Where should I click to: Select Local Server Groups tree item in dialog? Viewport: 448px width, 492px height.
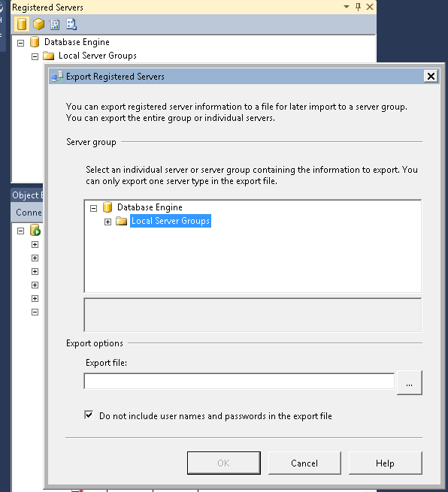click(171, 221)
